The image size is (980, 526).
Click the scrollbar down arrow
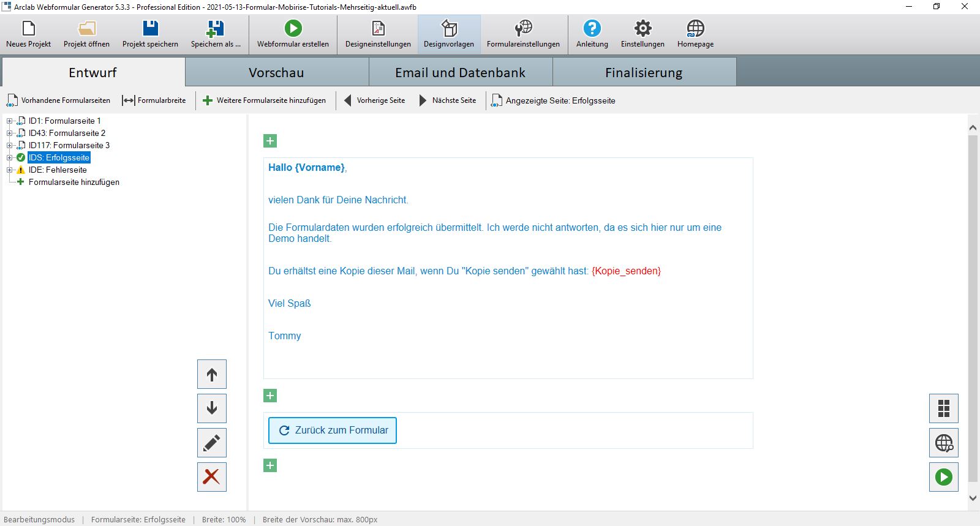click(973, 498)
